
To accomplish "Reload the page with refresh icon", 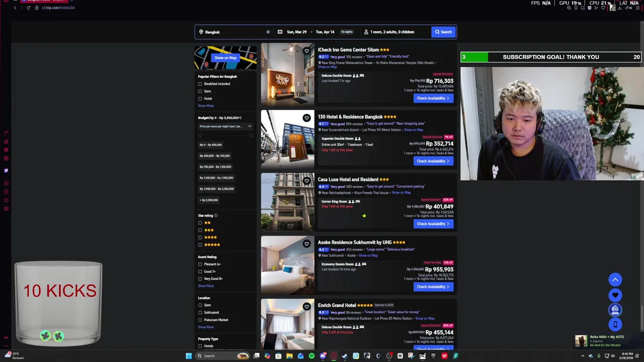I will [28, 8].
